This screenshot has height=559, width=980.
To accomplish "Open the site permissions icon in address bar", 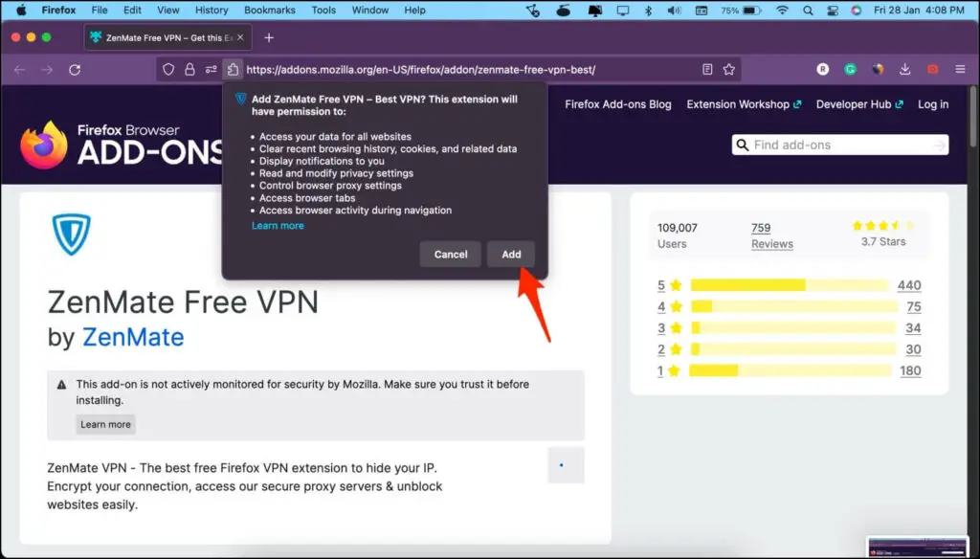I will pyautogui.click(x=212, y=70).
